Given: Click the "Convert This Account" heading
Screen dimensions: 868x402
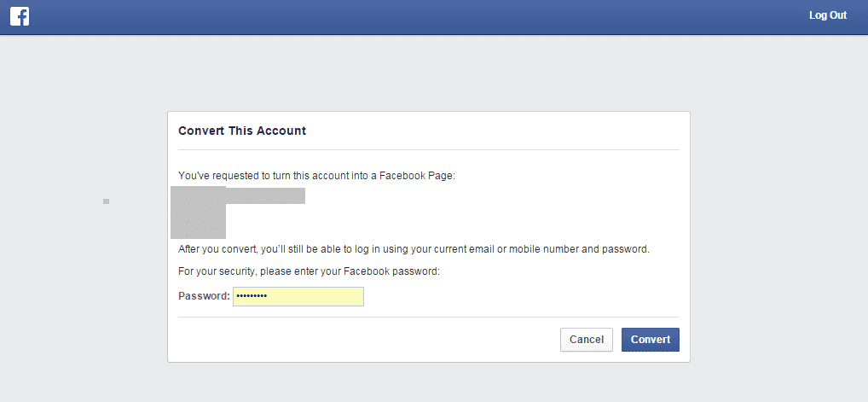Looking at the screenshot, I should [242, 131].
